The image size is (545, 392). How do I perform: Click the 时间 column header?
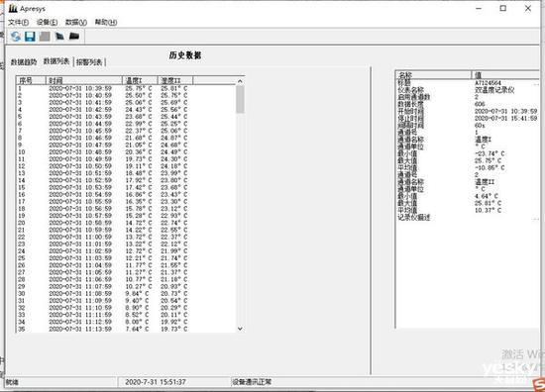point(84,80)
